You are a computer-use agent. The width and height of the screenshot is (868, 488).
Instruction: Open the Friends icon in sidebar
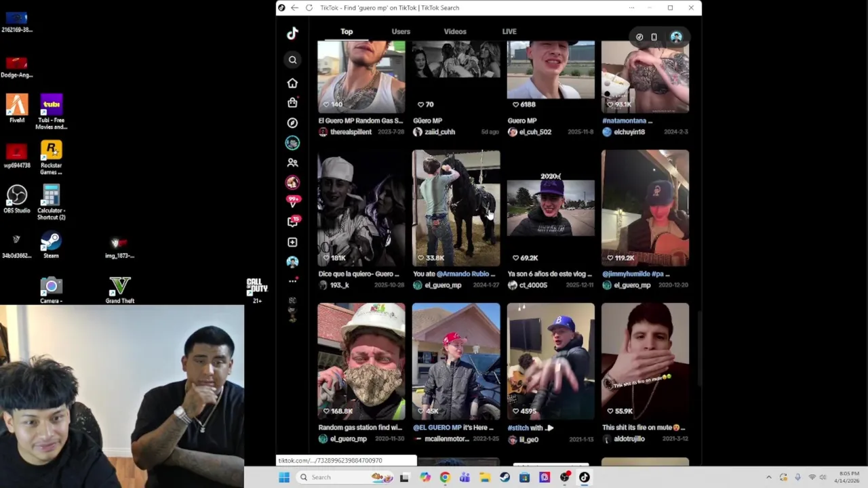(292, 163)
